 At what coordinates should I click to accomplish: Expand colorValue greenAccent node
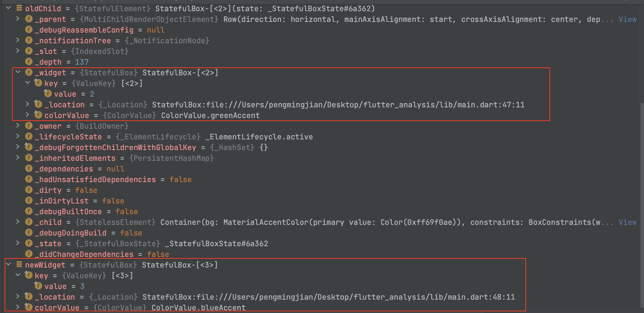click(x=27, y=115)
